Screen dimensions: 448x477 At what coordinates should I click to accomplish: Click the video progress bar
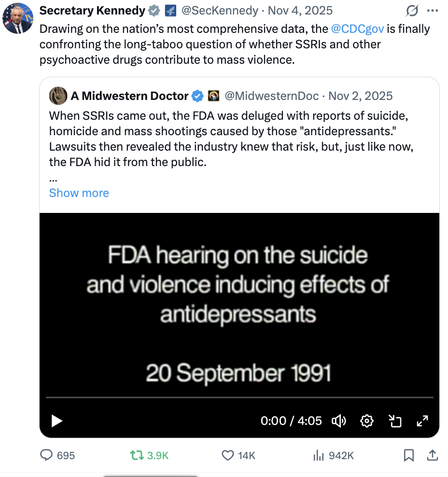239,397
